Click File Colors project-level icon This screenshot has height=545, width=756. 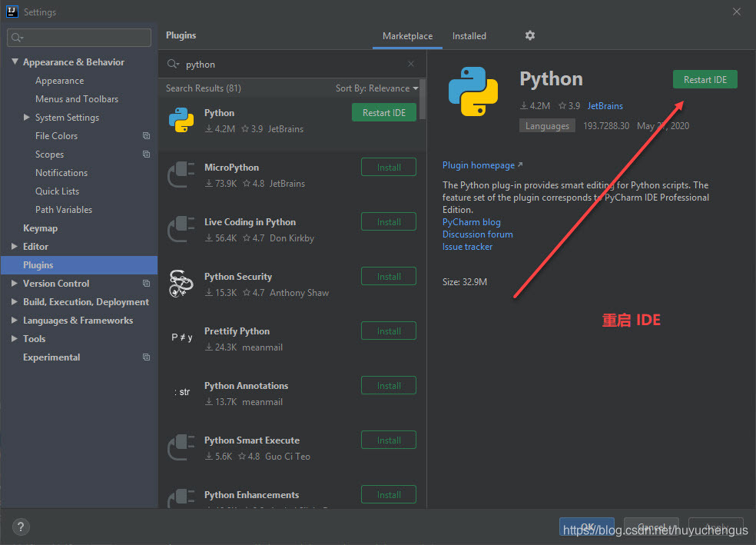[146, 136]
